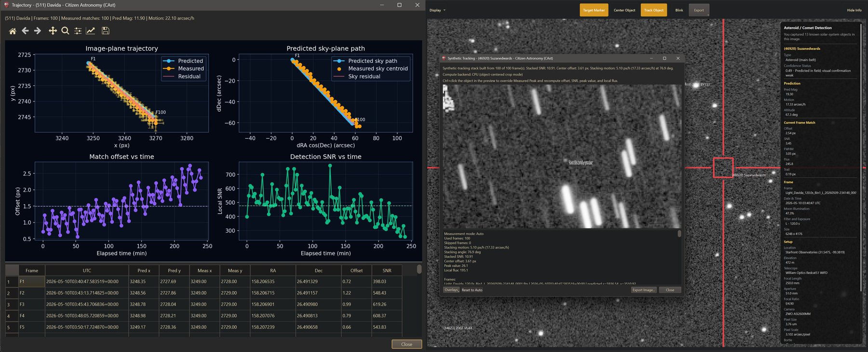Click the (84623) 2002 VU44 label on image
This screenshot has height=352, width=868.
click(458, 328)
